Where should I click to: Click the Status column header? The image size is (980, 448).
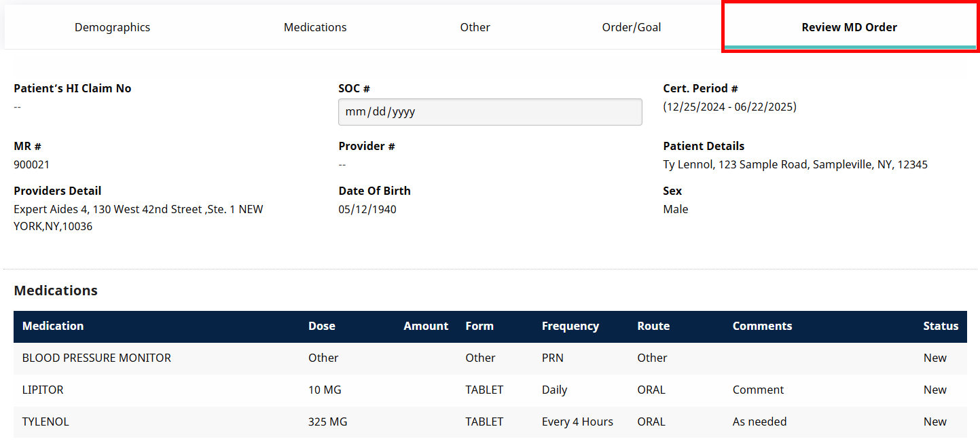[x=941, y=326]
